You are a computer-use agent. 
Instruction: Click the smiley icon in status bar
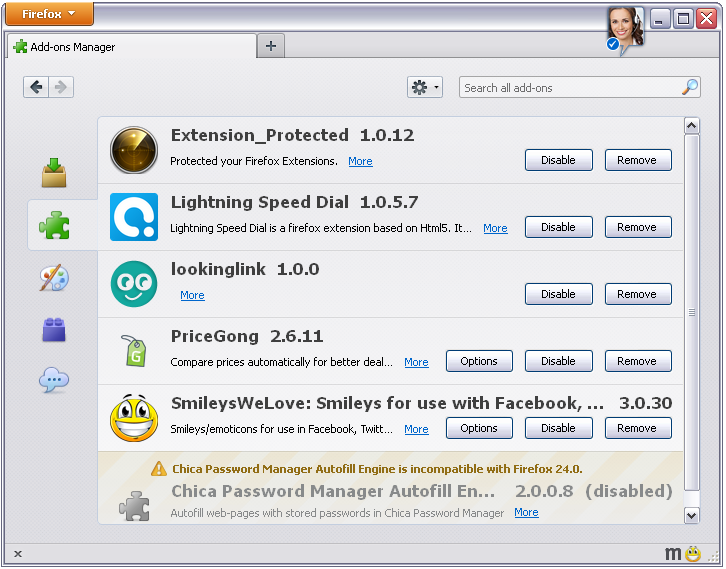[693, 554]
